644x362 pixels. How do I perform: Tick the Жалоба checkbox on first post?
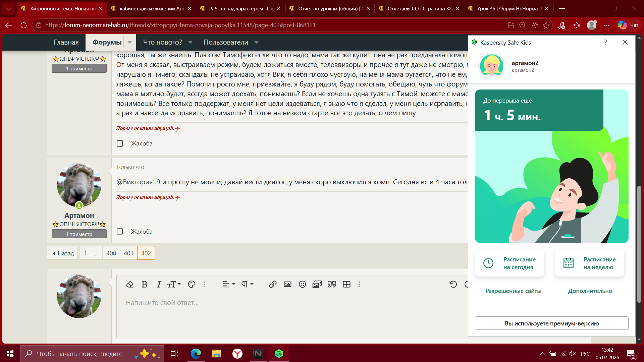tap(120, 143)
